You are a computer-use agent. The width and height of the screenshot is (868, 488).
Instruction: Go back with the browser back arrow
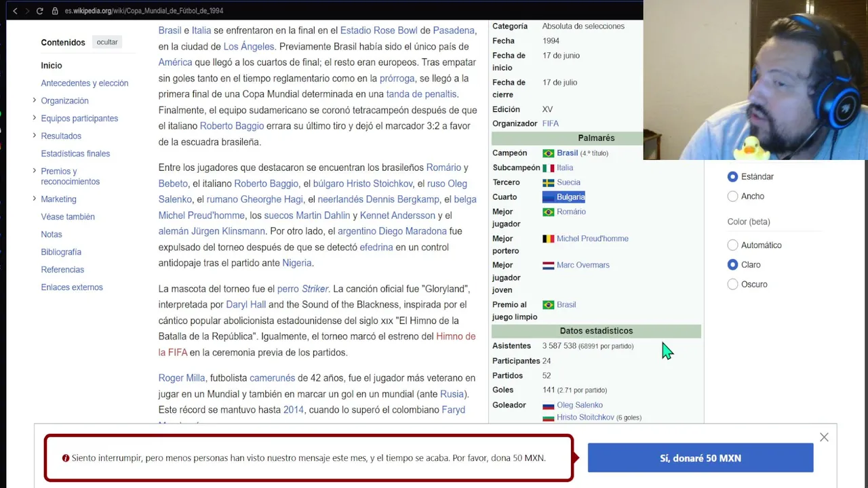pyautogui.click(x=15, y=11)
